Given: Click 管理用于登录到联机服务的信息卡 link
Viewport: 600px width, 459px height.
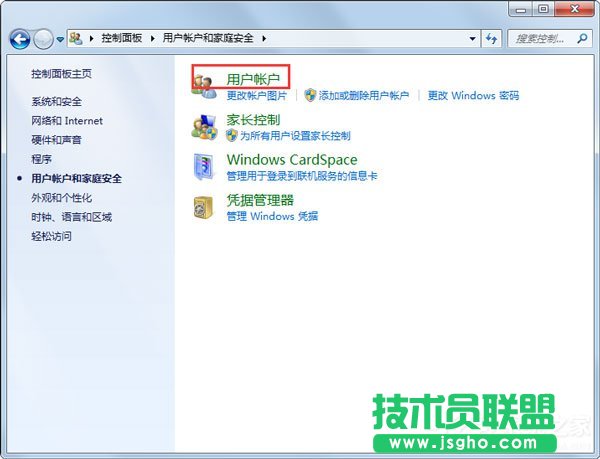Looking at the screenshot, I should coord(302,176).
